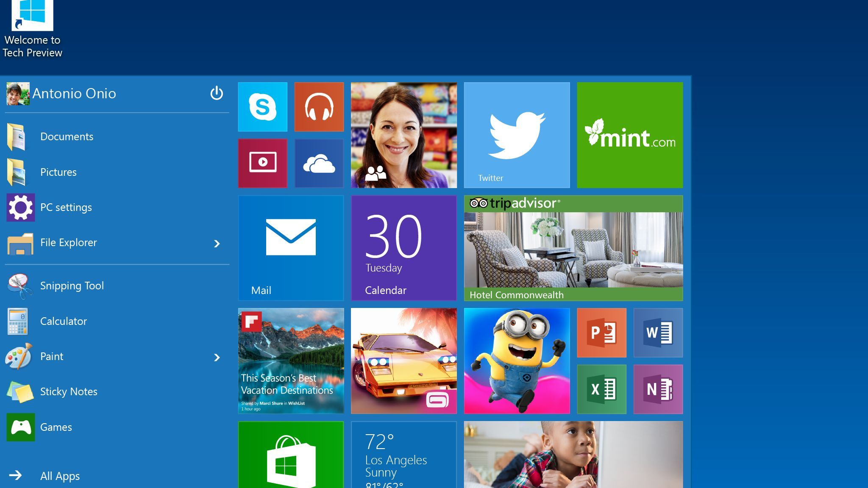Open the Word tile

point(658,333)
